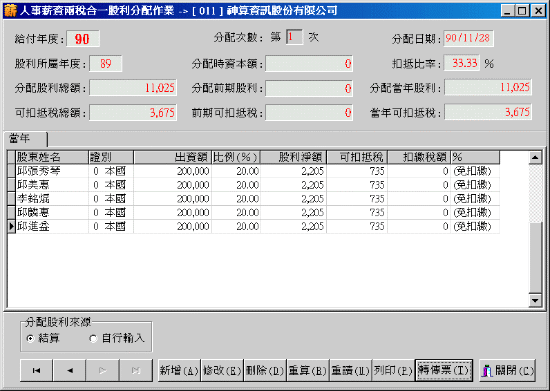Click the 扣繳稅額 column header

pos(419,157)
